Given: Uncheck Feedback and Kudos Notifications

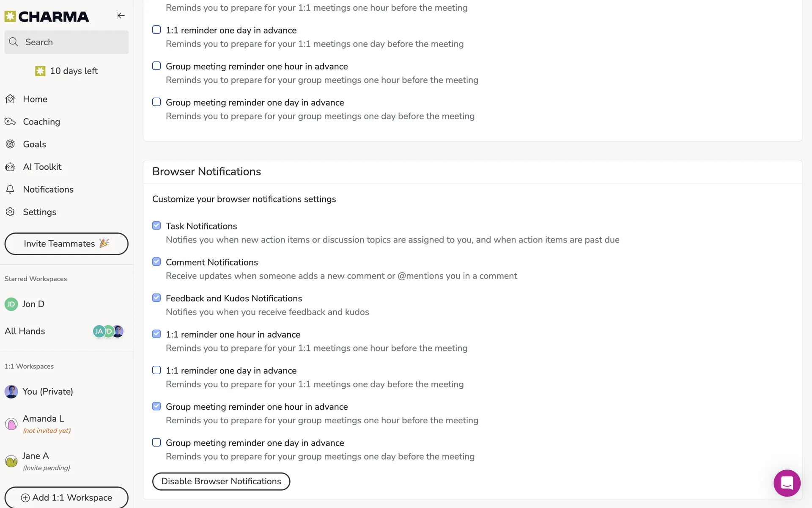Looking at the screenshot, I should pos(156,298).
